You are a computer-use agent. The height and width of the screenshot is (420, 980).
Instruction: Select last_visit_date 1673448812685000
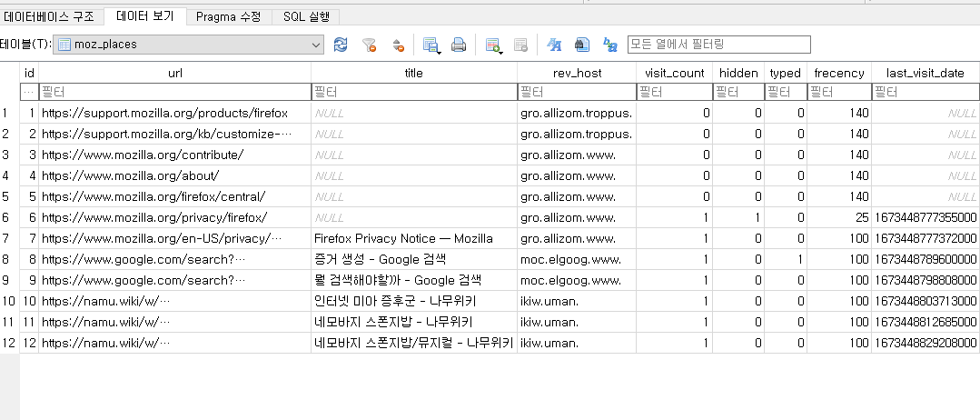[x=926, y=323]
